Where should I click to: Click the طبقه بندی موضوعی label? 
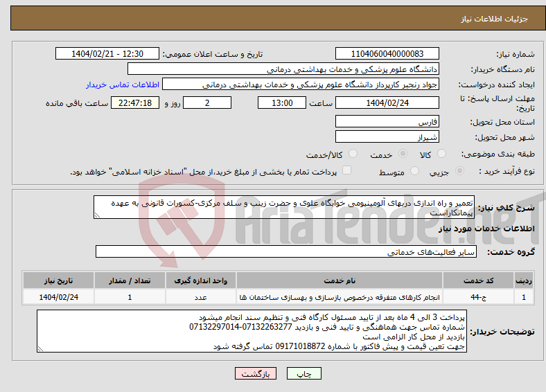pos(498,154)
